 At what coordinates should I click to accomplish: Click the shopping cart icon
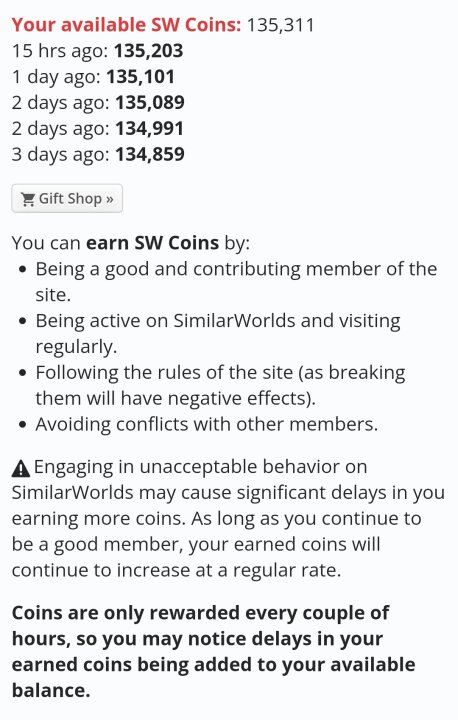28,199
